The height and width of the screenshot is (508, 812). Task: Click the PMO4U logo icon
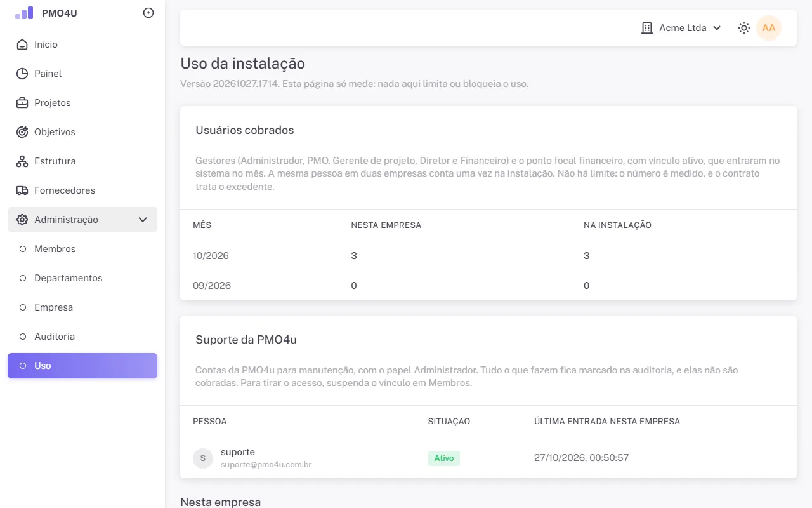tap(24, 13)
